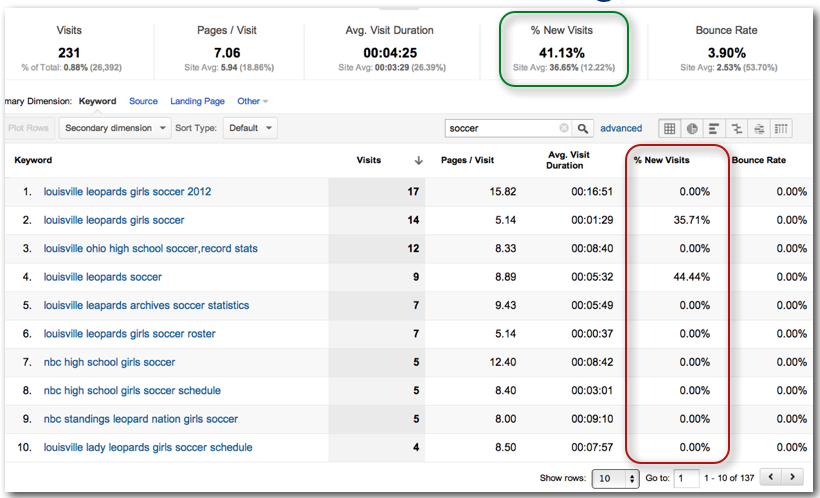Select the Pages / Visit 7.06 summary
Image resolution: width=820 pixels, height=498 pixels.
(228, 51)
